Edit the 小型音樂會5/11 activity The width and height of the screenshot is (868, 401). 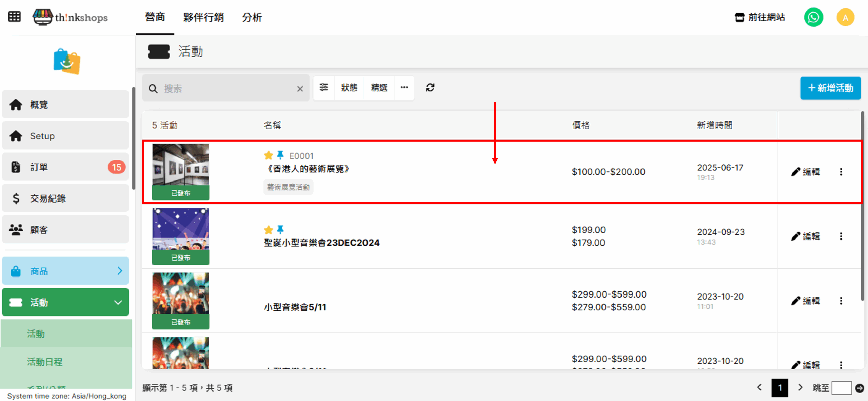coord(806,301)
